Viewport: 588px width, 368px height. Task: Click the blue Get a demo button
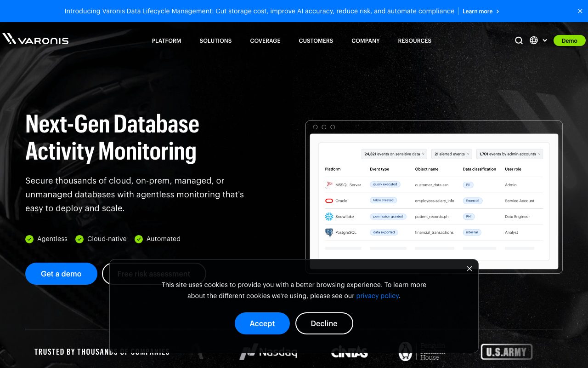point(61,274)
